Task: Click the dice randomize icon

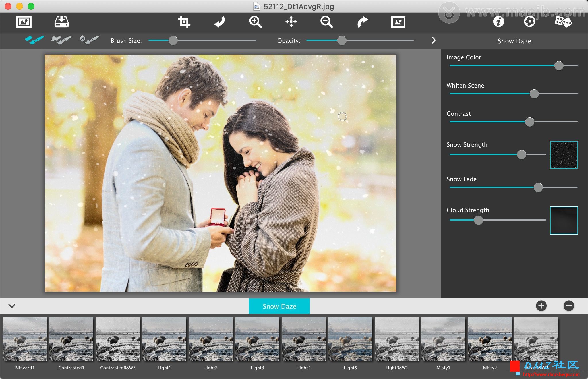Action: point(563,22)
